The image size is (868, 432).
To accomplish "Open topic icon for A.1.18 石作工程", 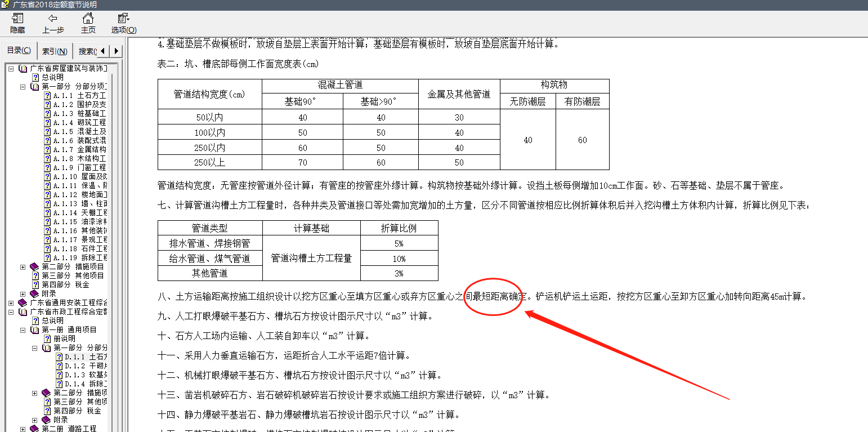I will click(47, 248).
